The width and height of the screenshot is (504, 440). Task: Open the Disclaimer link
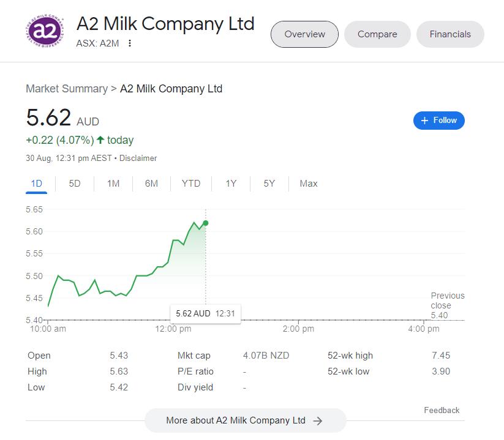138,158
